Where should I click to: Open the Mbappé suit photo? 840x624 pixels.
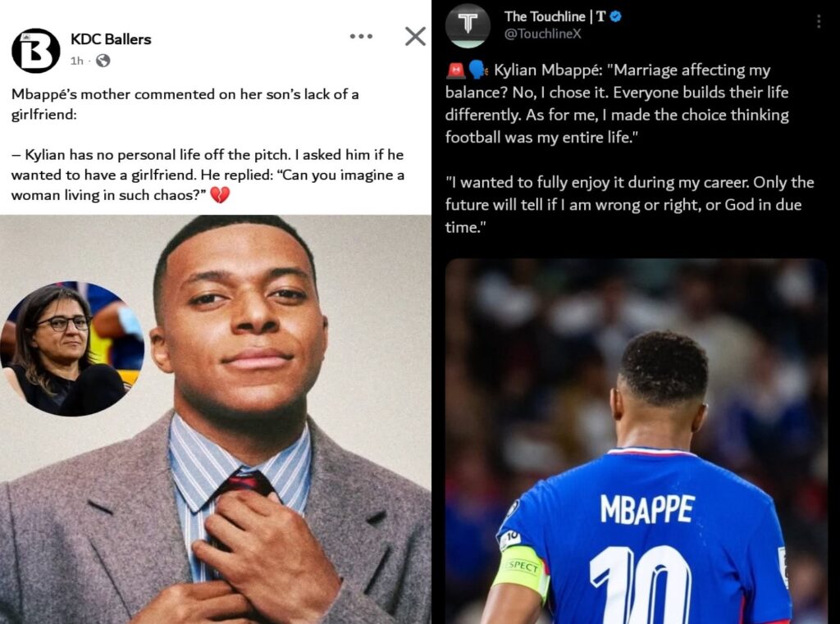click(216, 419)
